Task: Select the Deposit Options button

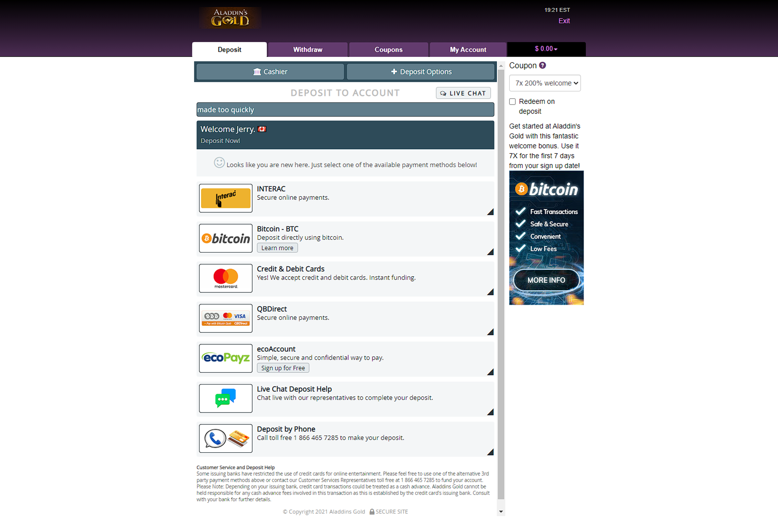Action: pos(420,72)
